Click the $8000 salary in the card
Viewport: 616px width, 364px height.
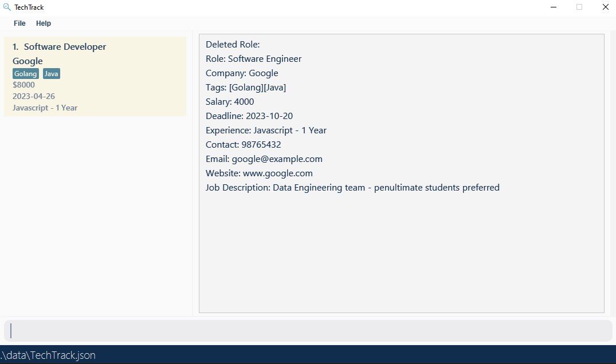tap(23, 85)
